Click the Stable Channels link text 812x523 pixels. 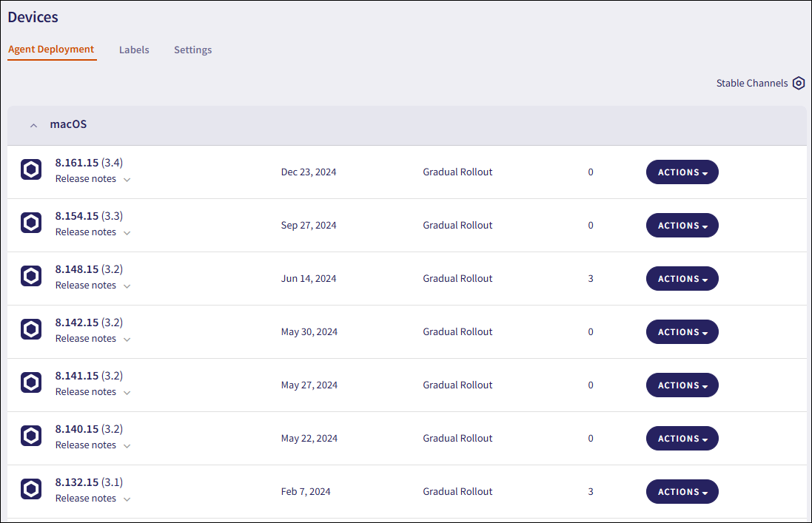[751, 84]
